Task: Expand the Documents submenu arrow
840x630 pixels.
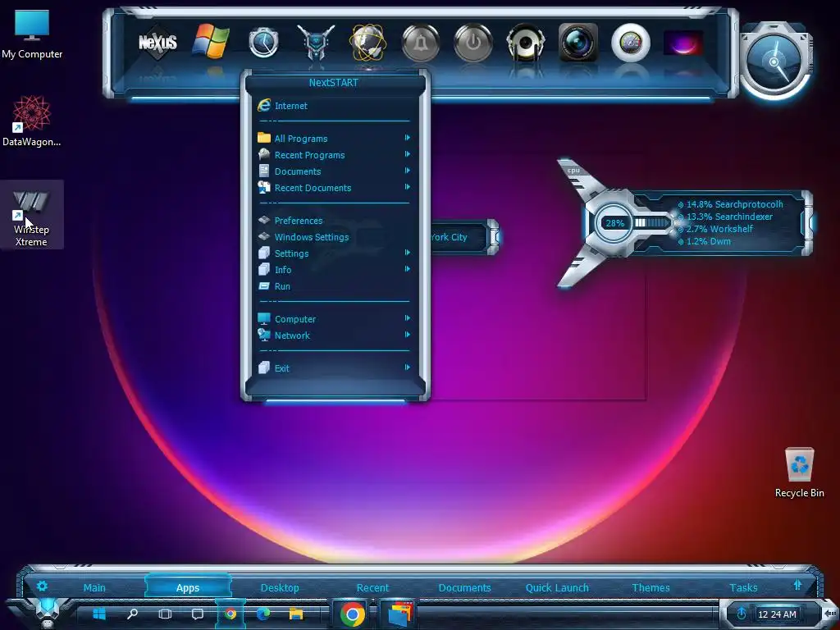Action: (407, 171)
